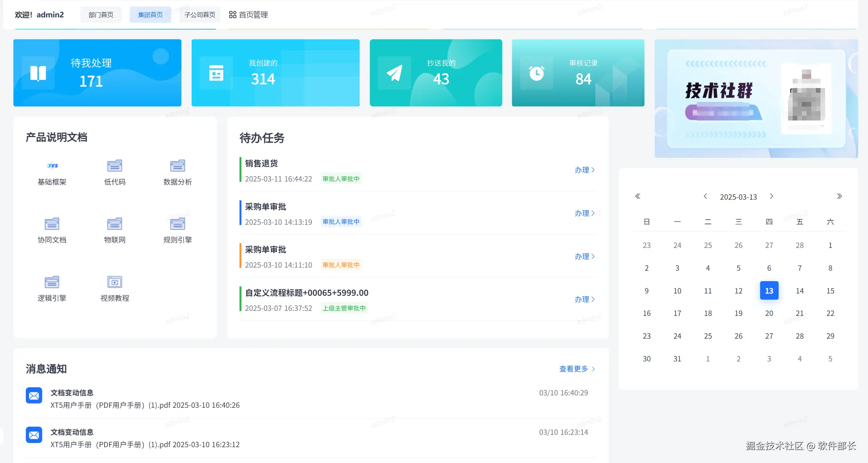Open the 规则引擎 document icon
This screenshot has width=868, height=463.
177,224
